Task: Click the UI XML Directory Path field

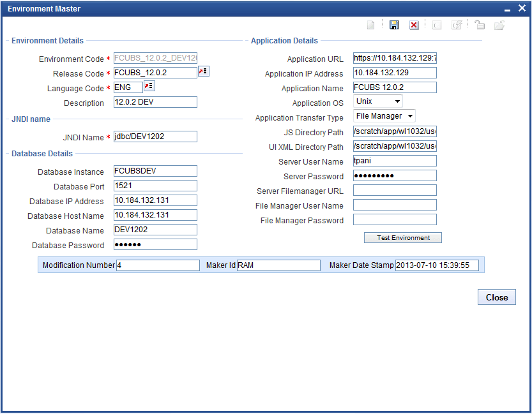Action: tap(395, 146)
